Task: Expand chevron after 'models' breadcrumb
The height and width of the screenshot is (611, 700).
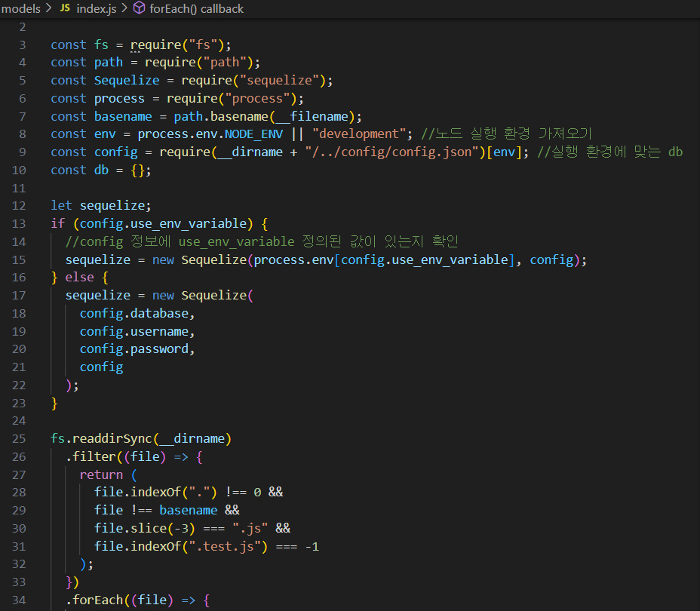Action: [49, 8]
